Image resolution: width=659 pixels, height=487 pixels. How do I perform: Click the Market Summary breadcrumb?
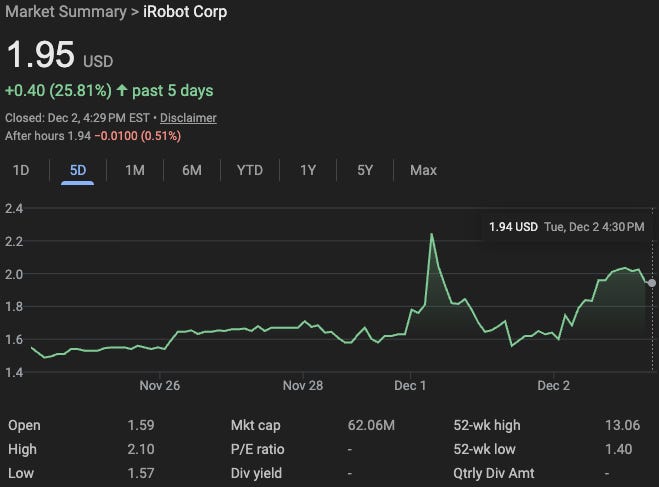tap(66, 12)
